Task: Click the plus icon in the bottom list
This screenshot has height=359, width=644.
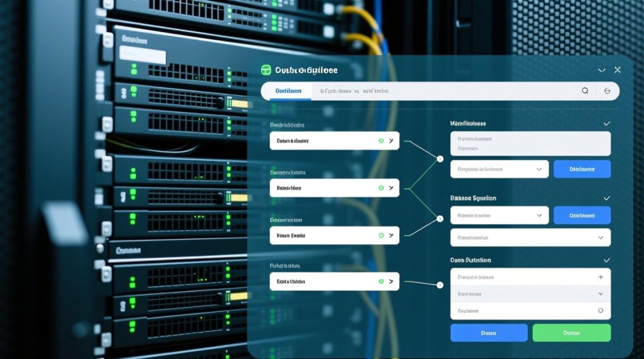Action: tap(601, 277)
